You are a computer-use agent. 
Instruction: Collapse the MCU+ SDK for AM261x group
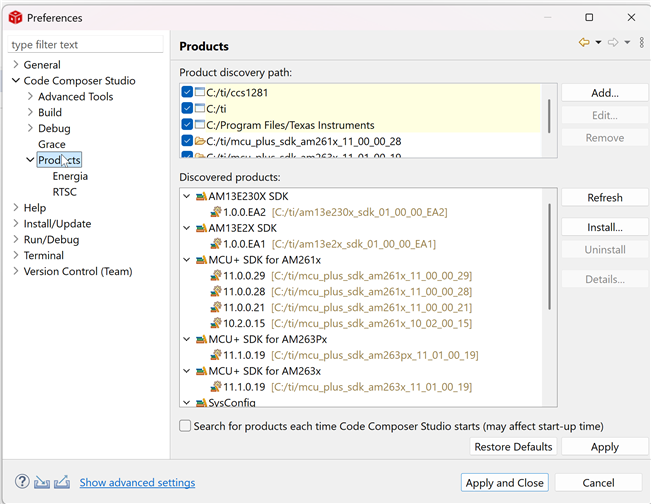point(187,260)
